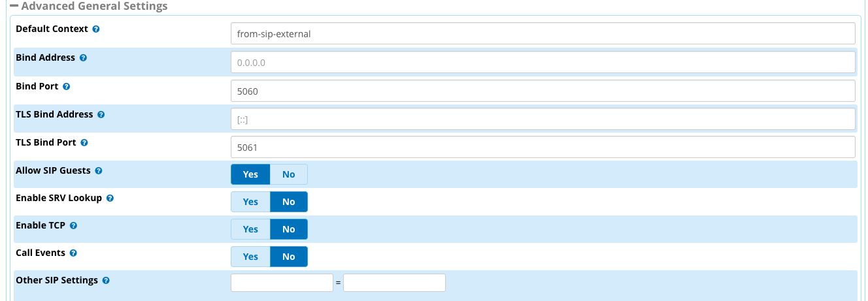Select No for Call Events
This screenshot has height=301, width=868.
tap(288, 257)
